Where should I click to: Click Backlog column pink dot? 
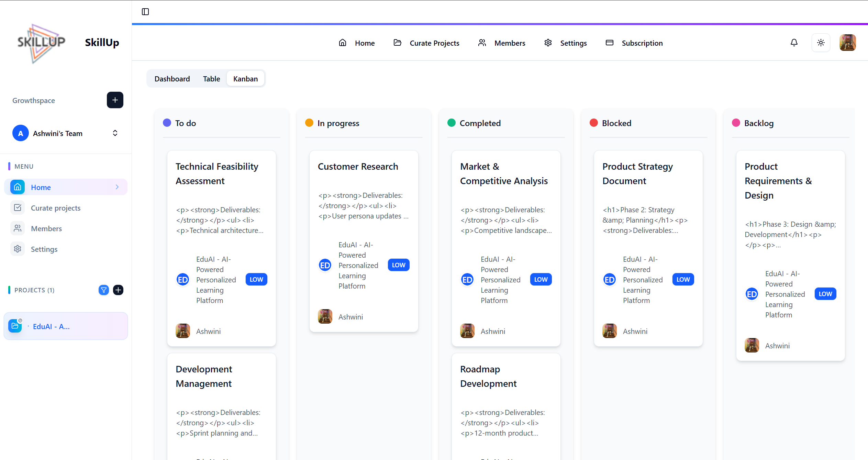736,123
